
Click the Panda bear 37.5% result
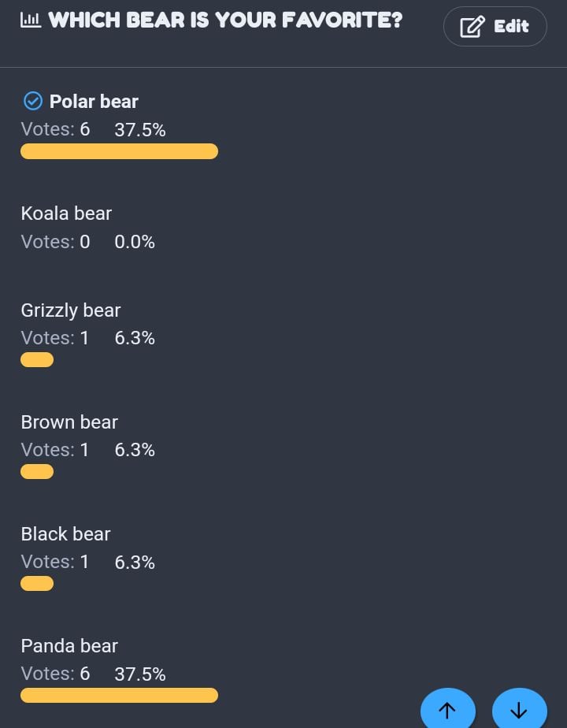pyautogui.click(x=140, y=674)
